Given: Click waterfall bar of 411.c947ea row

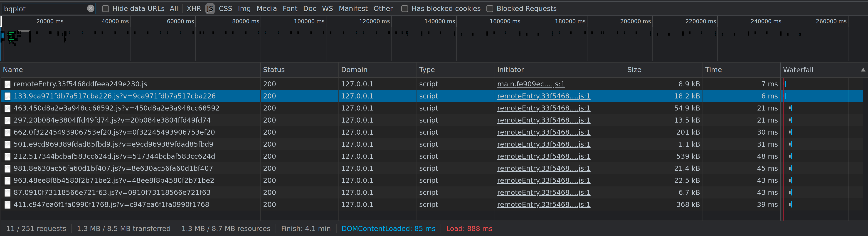Looking at the screenshot, I should click(791, 204).
